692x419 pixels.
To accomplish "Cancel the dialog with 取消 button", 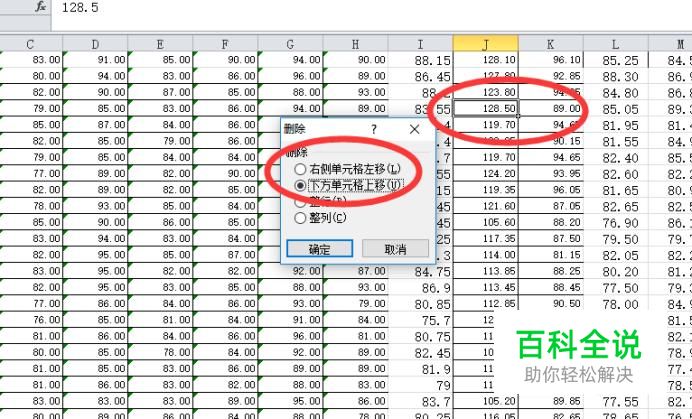I will click(395, 249).
